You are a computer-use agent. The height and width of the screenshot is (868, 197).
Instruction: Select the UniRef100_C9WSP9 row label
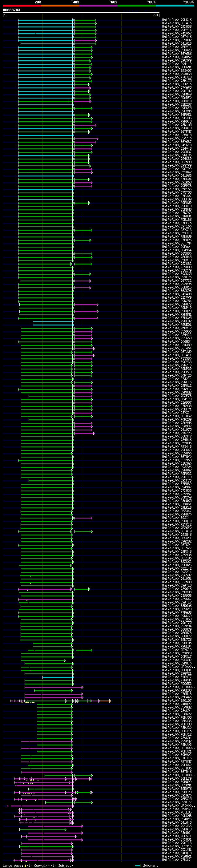pyautogui.click(x=177, y=60)
